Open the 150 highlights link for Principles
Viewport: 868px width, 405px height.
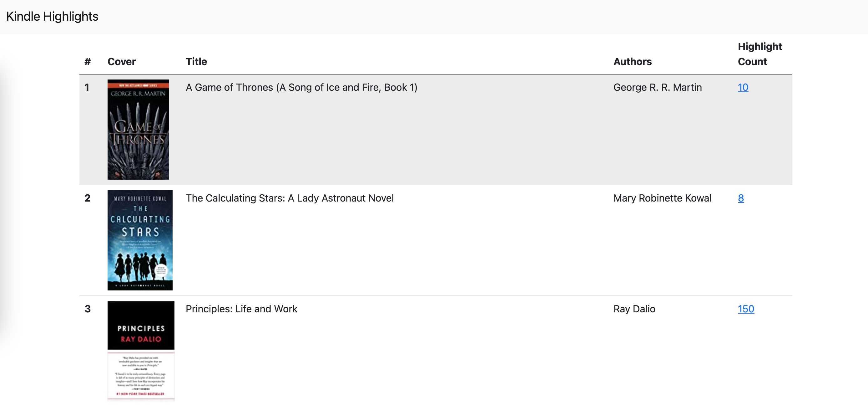point(746,309)
